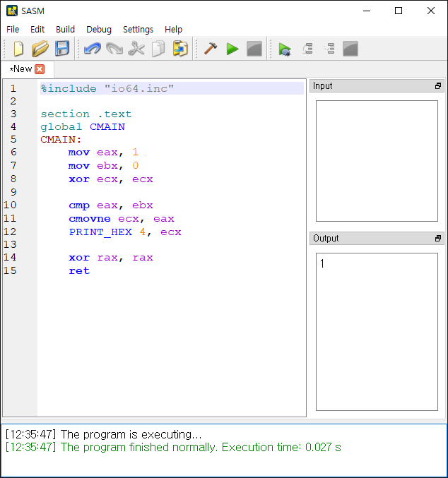Image resolution: width=448 pixels, height=478 pixels.
Task: Click the debug step into icon
Action: click(329, 49)
